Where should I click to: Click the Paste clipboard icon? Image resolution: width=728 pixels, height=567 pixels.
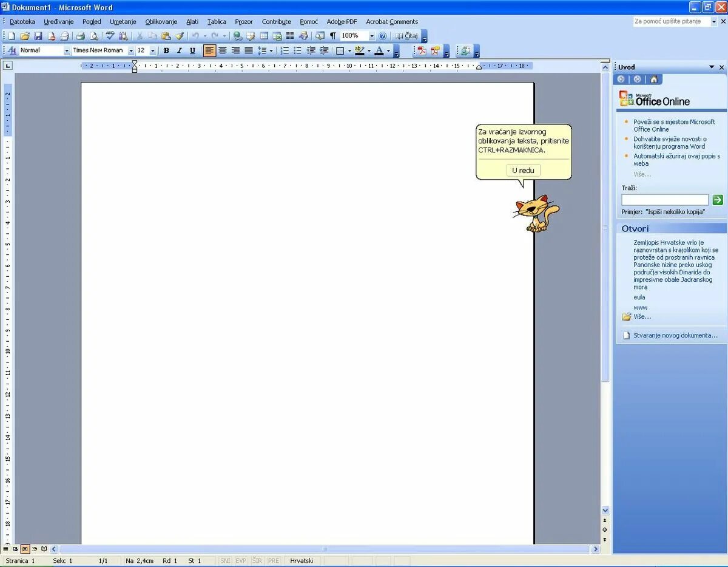[166, 36]
